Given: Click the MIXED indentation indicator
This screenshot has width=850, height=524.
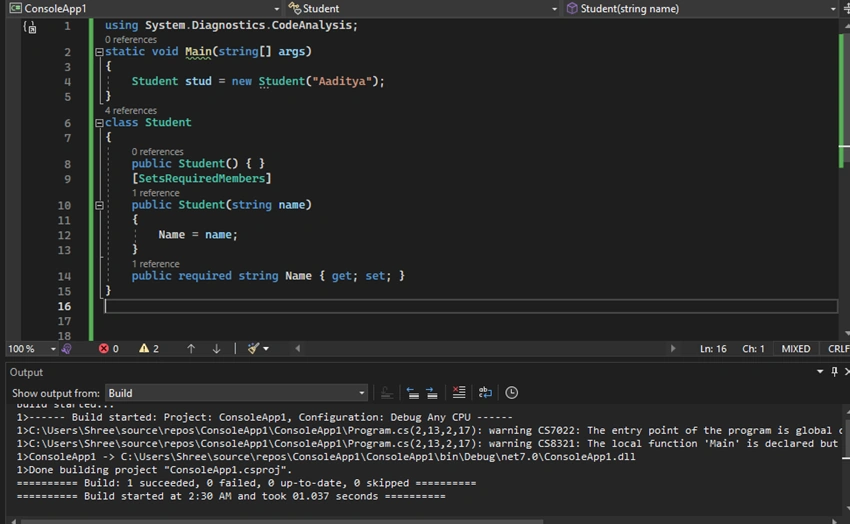Looking at the screenshot, I should [796, 348].
